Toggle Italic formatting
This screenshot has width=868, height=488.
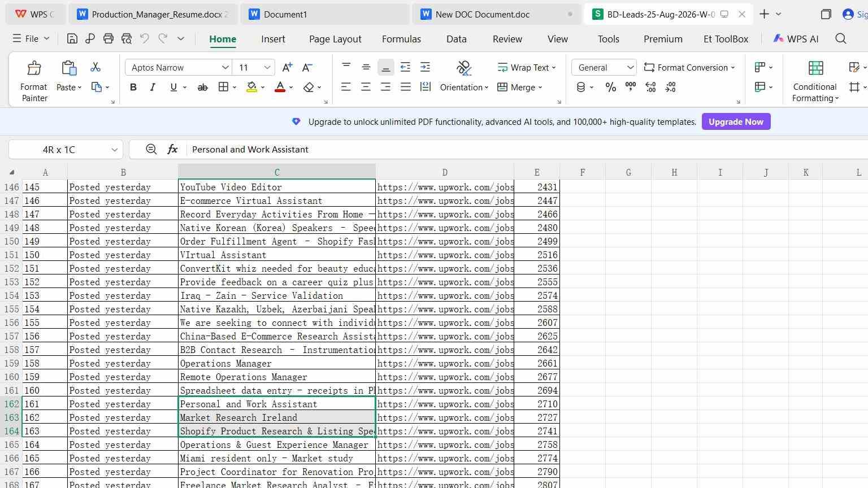153,87
